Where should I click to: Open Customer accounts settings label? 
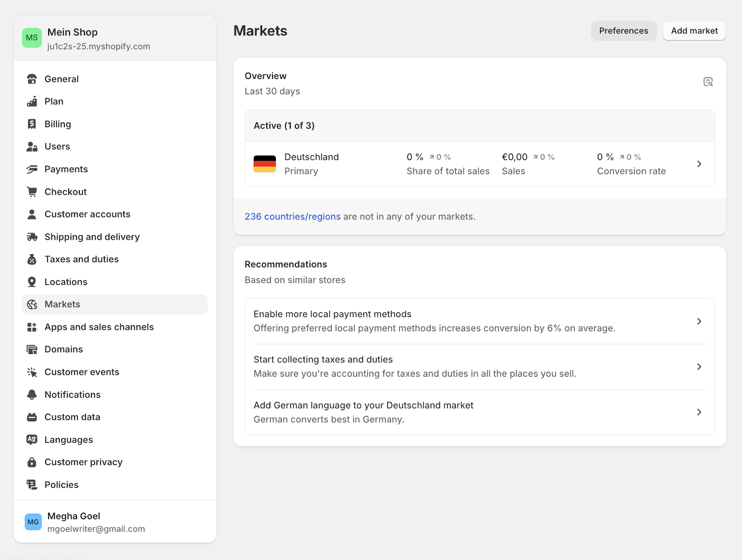click(x=87, y=214)
